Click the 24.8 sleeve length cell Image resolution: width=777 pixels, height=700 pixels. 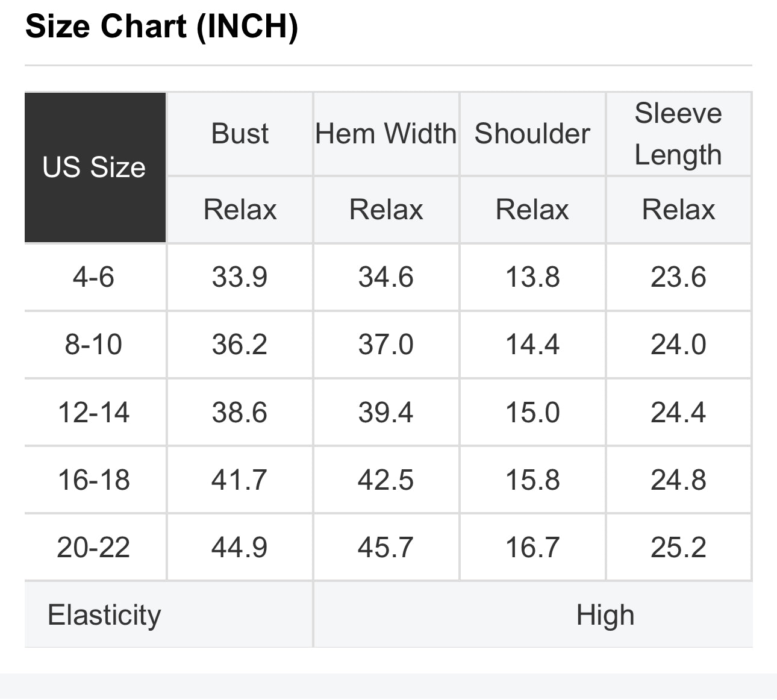tap(678, 480)
